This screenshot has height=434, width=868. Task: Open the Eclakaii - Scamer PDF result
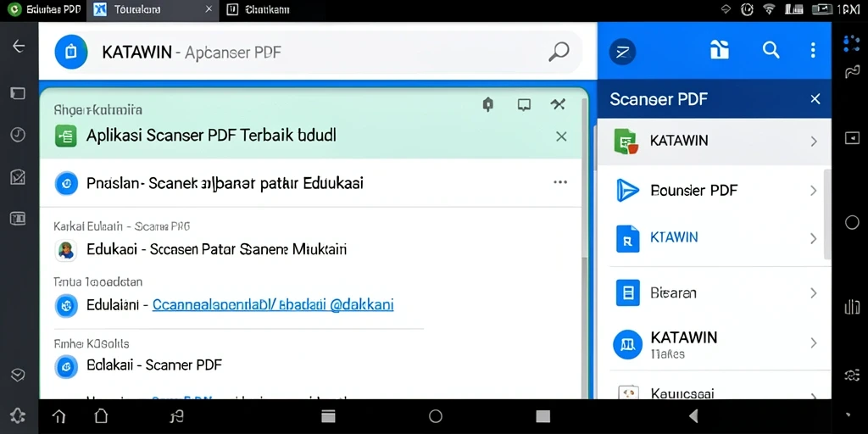coord(154,364)
